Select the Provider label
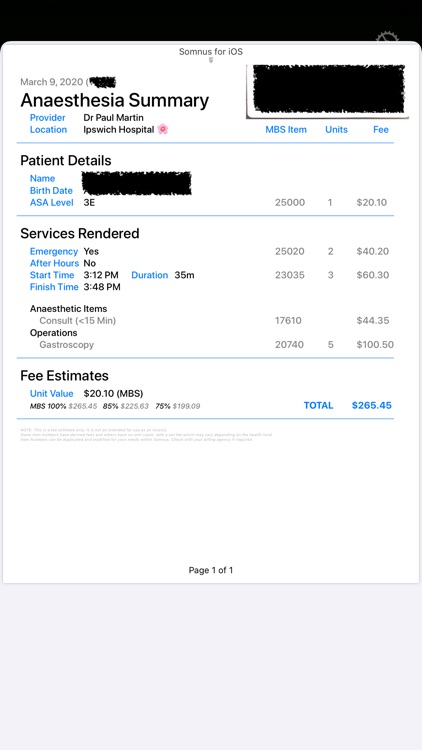 (x=47, y=118)
